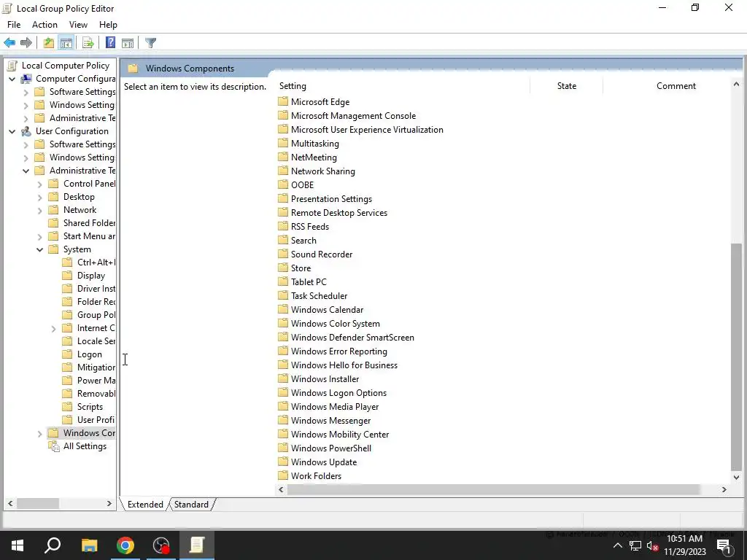Click the Windows Update folder icon

point(283,462)
